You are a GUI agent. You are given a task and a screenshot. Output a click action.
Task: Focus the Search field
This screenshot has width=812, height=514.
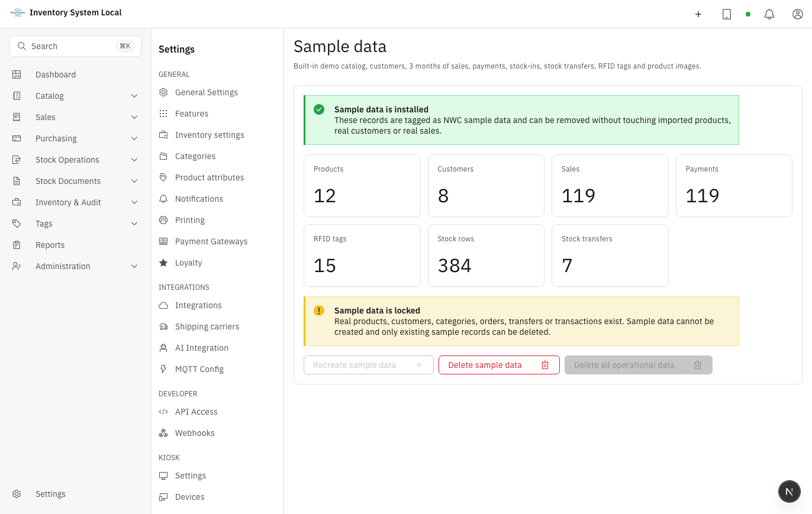pyautogui.click(x=75, y=46)
